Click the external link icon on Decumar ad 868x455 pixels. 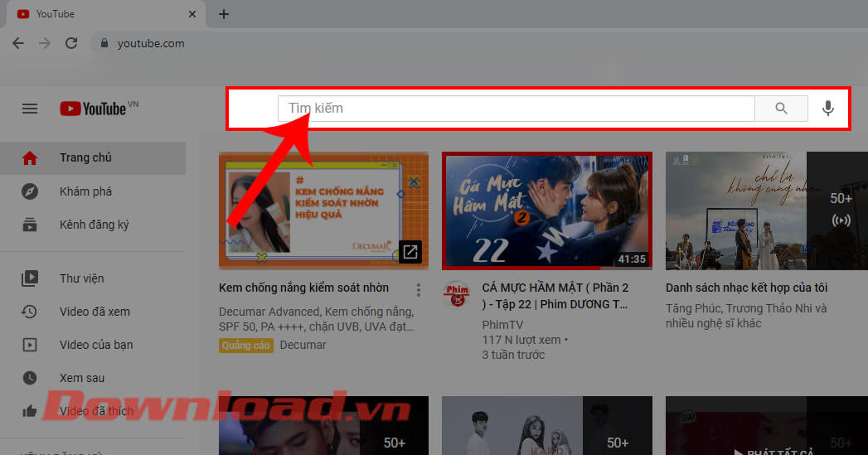[x=410, y=253]
